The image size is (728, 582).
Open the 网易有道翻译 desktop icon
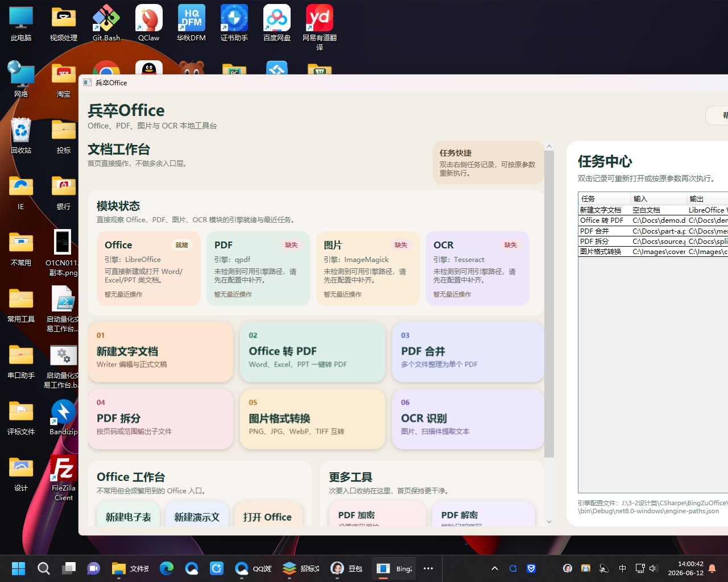pos(320,27)
